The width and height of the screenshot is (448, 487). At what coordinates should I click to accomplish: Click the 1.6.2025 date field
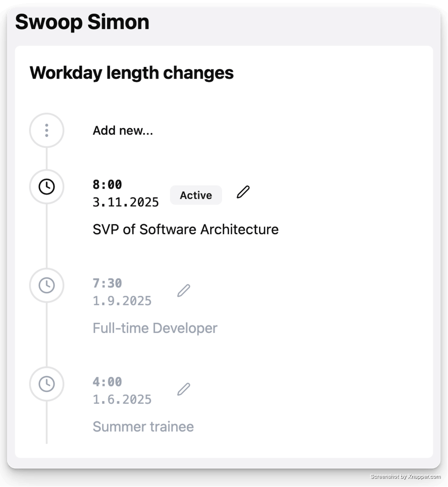tap(122, 399)
